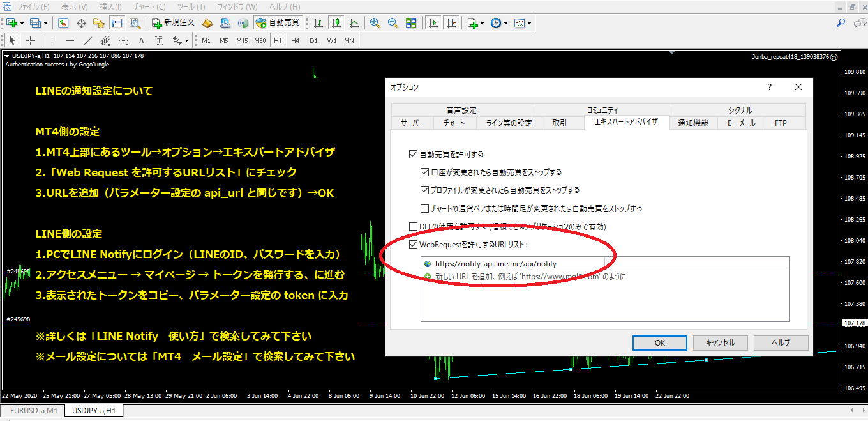Confirm Options with OK button
The height and width of the screenshot is (421, 868).
pyautogui.click(x=660, y=342)
